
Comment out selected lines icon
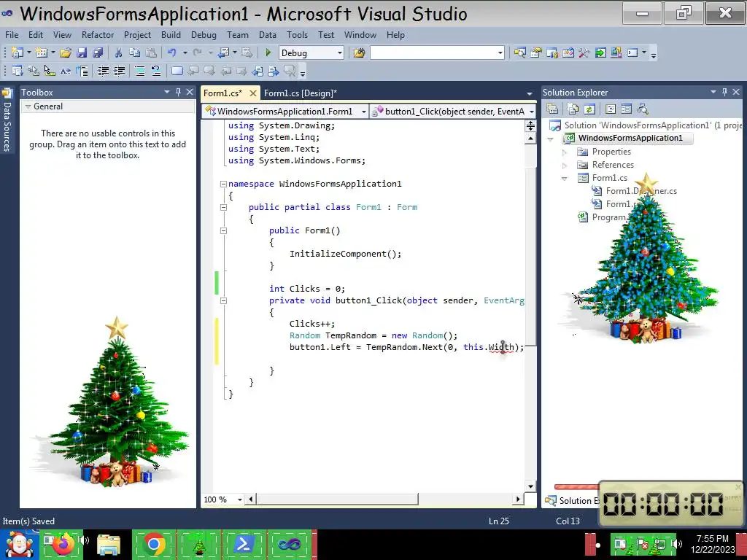[139, 71]
